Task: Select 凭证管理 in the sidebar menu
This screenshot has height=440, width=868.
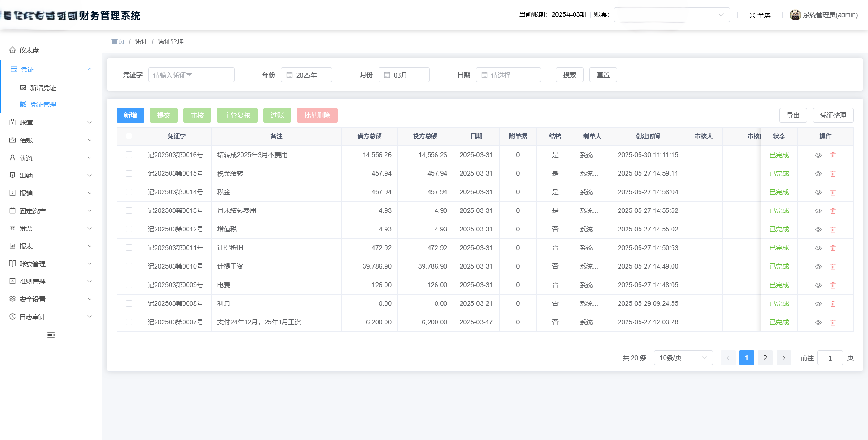Action: [x=43, y=104]
